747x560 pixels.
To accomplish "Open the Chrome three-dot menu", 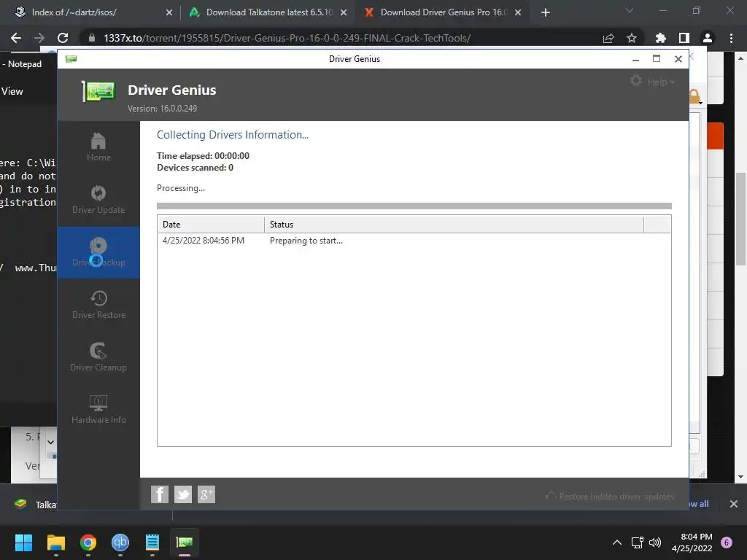I will (x=731, y=38).
